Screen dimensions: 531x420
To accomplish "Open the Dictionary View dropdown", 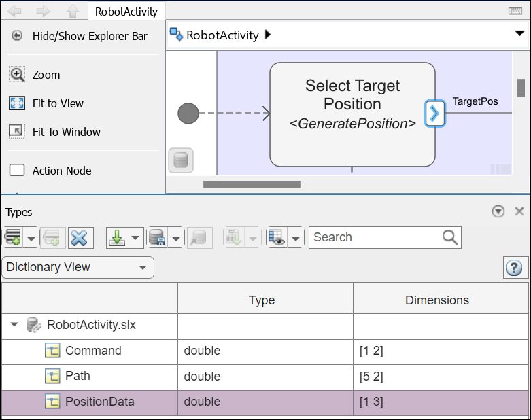I will 78,267.
